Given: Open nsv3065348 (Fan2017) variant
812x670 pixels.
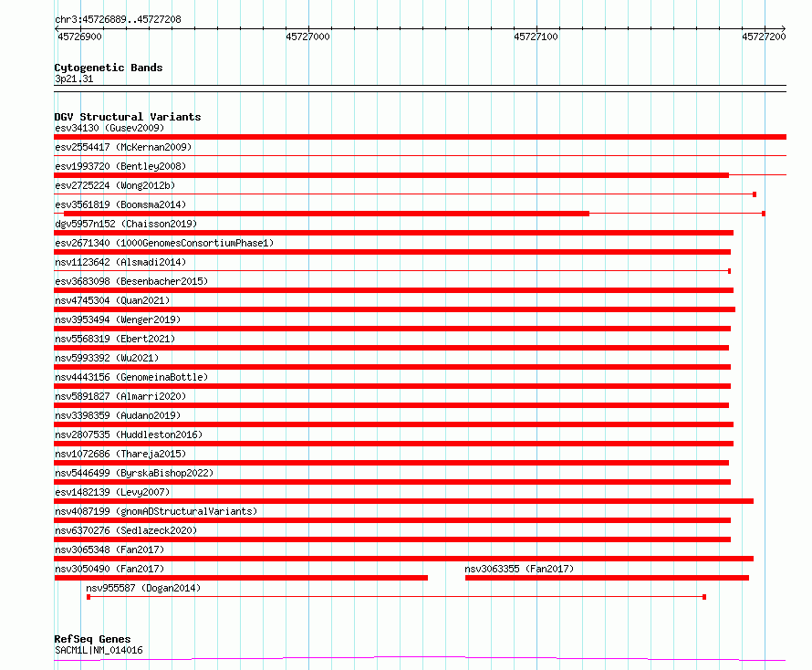Looking at the screenshot, I should pyautogui.click(x=109, y=550).
